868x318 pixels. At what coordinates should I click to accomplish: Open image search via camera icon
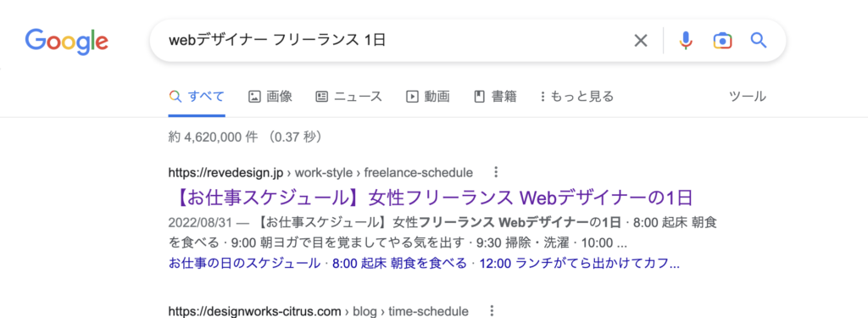point(722,41)
